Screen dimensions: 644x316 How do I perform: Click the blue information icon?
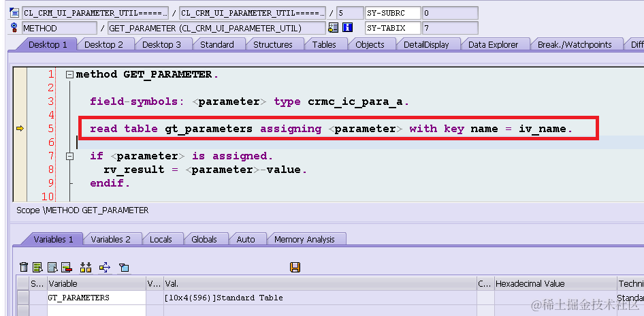[347, 28]
